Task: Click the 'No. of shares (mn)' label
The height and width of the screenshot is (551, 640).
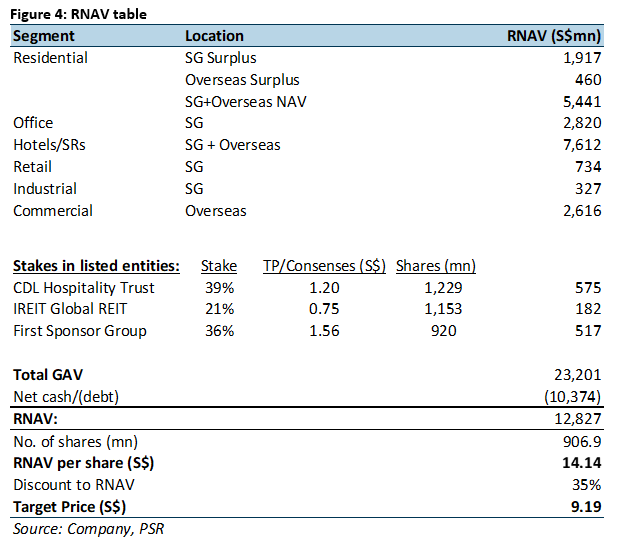Action: point(76,442)
